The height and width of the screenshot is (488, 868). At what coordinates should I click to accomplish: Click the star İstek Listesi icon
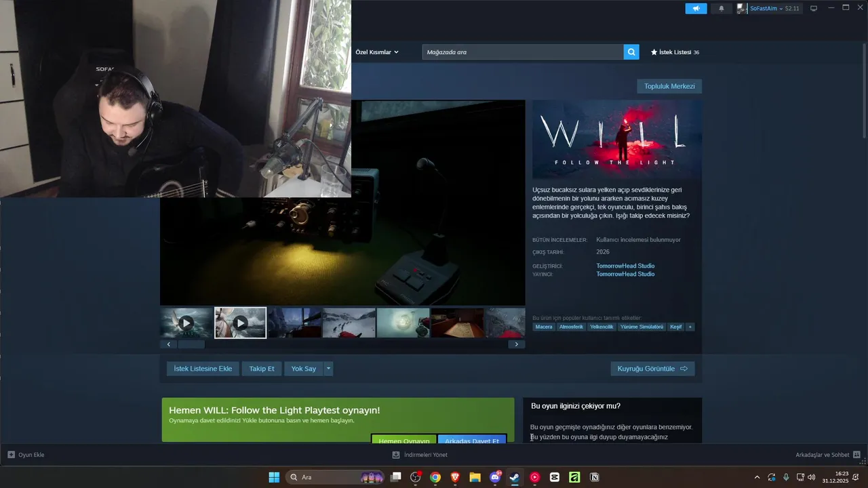click(x=654, y=52)
